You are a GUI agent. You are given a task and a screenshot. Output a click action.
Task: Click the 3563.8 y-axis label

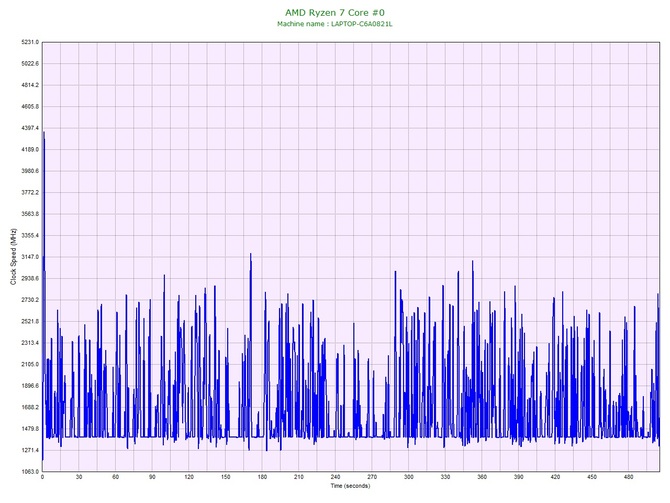pyautogui.click(x=30, y=214)
